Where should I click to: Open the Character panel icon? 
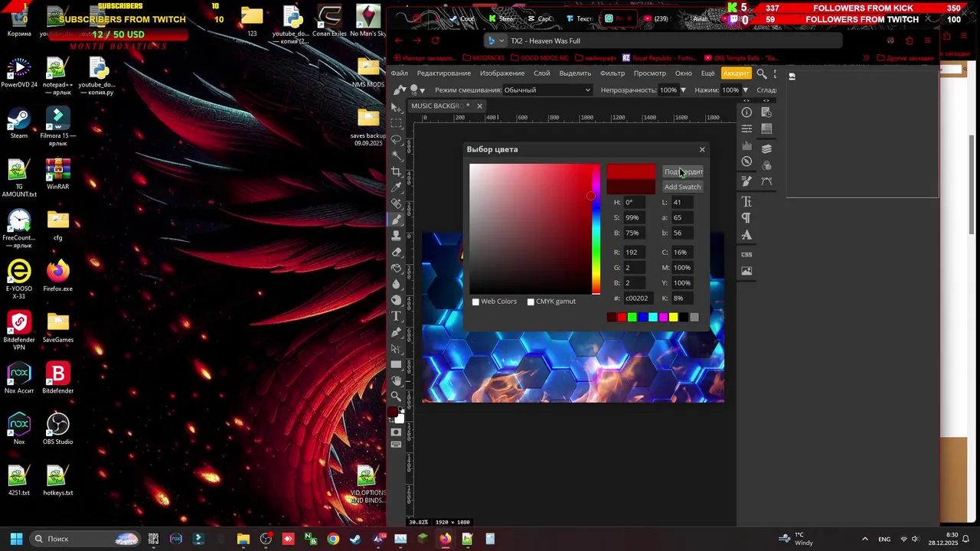(746, 202)
